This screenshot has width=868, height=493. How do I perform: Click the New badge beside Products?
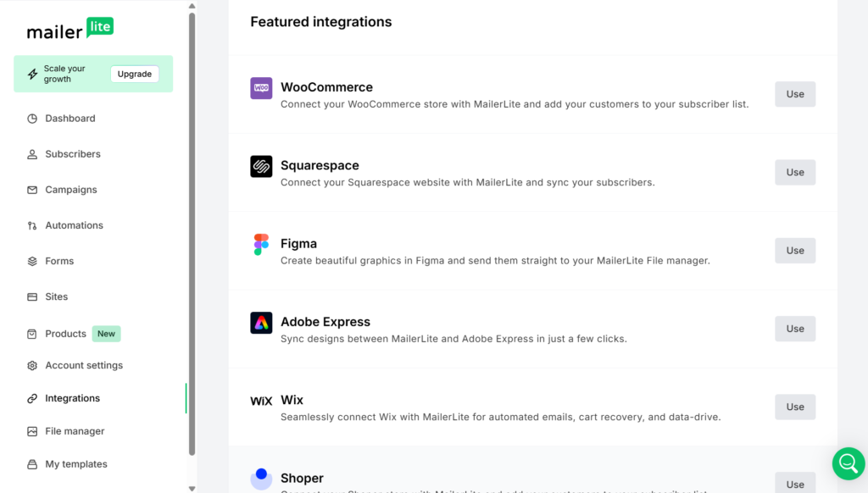click(x=106, y=334)
